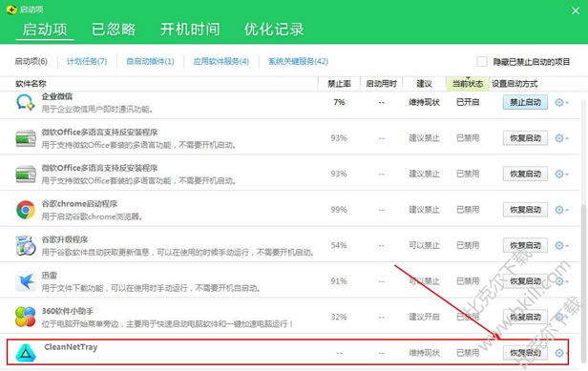Switch to the 启动项 main tab
This screenshot has height=371, width=588.
point(45,30)
